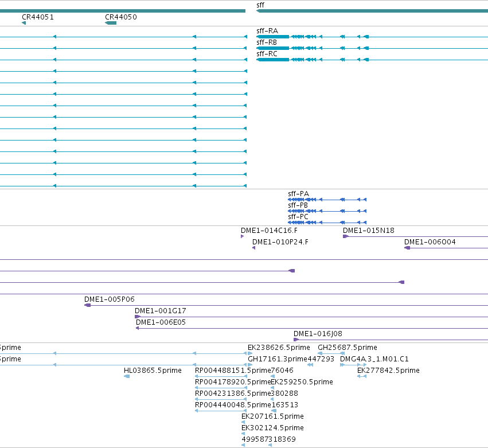488x448 pixels.
Task: Click the purple start block of DME1-016J08
Action: [296, 340]
